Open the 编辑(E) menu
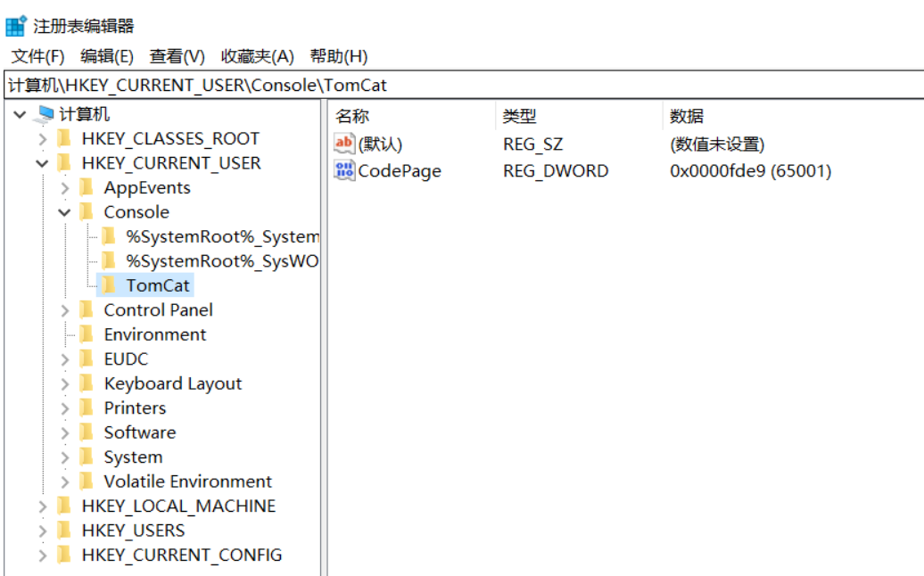This screenshot has height=576, width=924. click(107, 56)
